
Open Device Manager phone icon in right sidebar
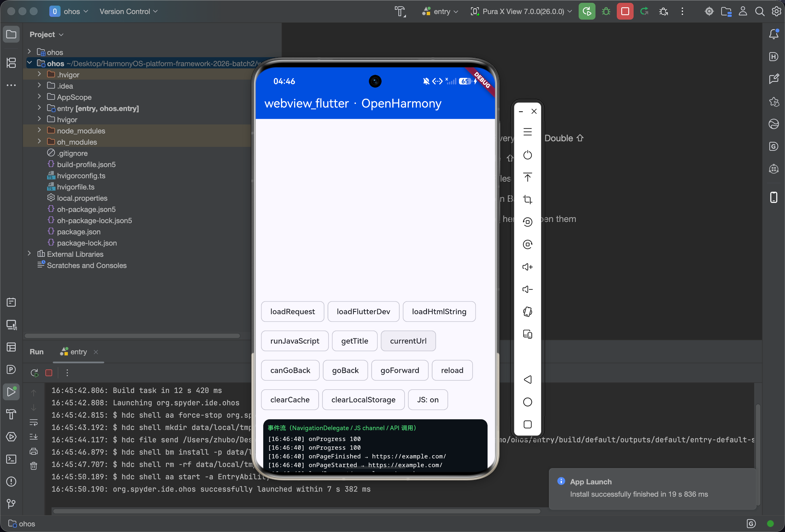774,197
